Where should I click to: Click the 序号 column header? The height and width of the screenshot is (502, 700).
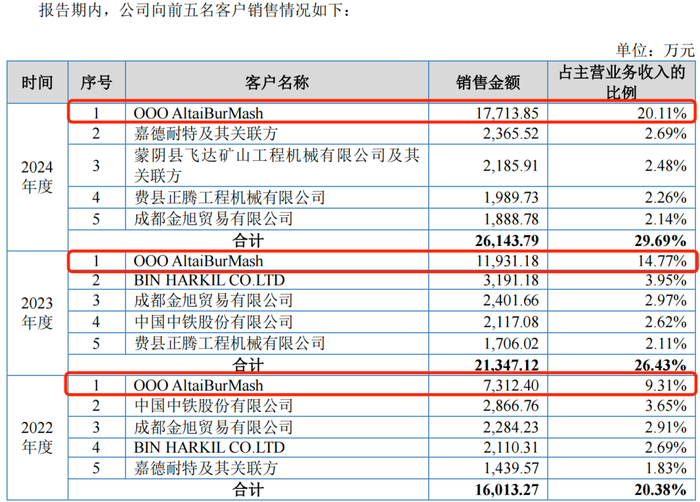click(96, 83)
